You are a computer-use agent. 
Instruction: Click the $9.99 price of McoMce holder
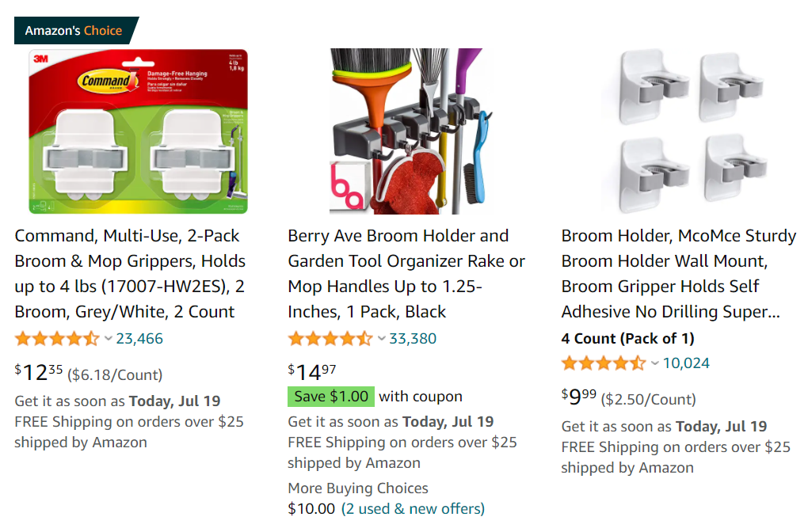click(x=579, y=397)
